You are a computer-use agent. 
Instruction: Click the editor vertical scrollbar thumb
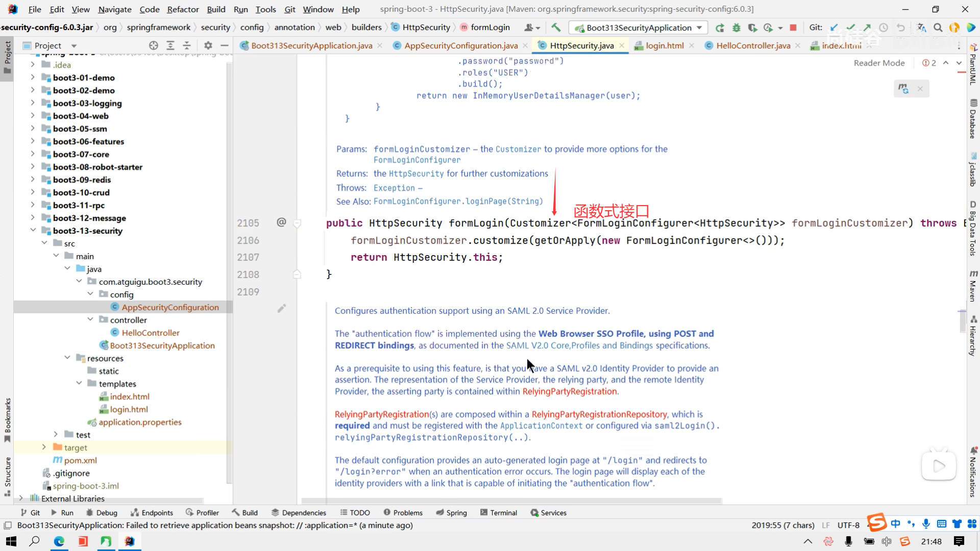962,321
